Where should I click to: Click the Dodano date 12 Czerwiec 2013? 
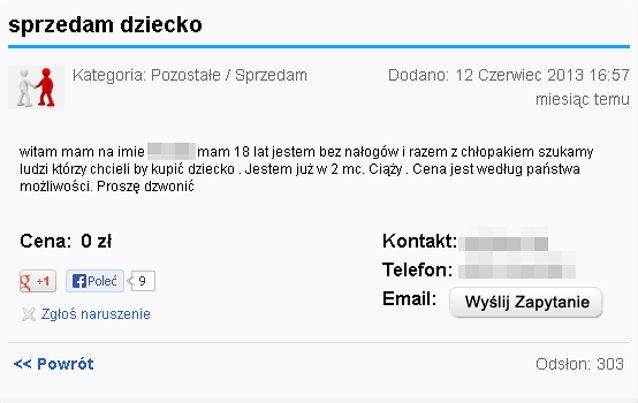[x=508, y=75]
